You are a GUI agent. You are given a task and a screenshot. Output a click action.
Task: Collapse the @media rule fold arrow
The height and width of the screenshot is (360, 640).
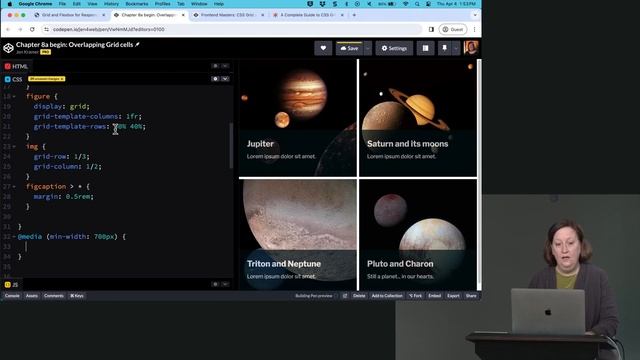click(14, 237)
